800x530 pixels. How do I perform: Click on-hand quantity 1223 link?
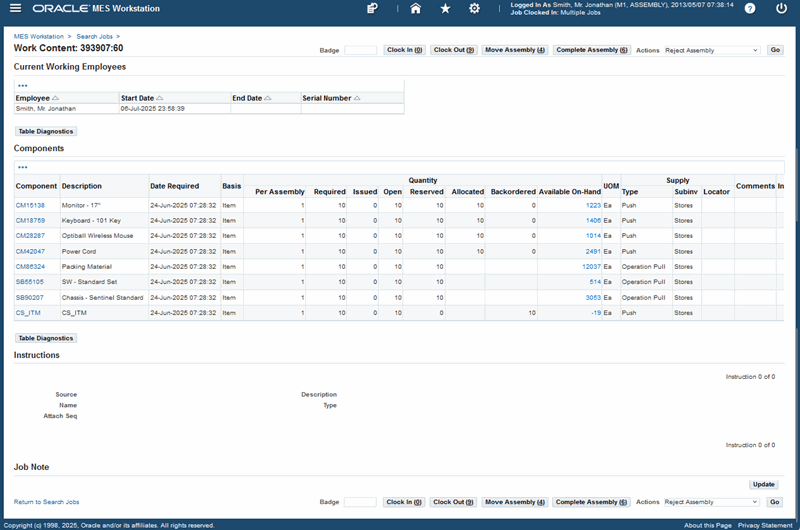click(x=593, y=205)
